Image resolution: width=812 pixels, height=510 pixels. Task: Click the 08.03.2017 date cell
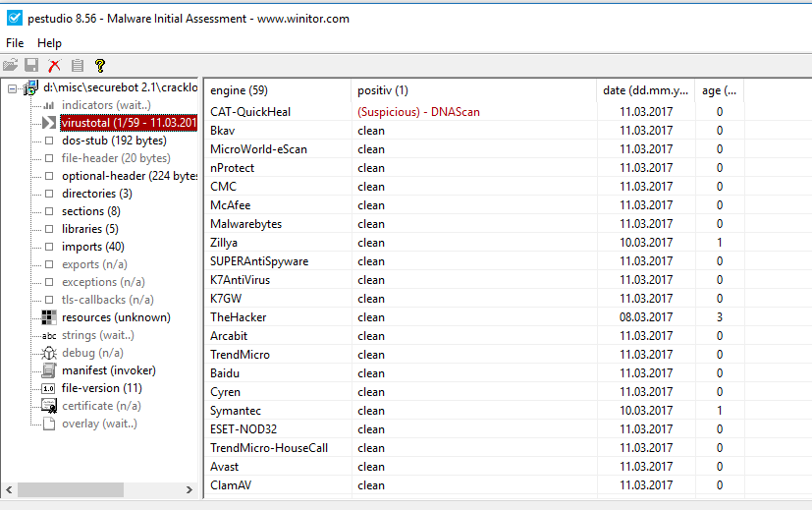click(646, 317)
